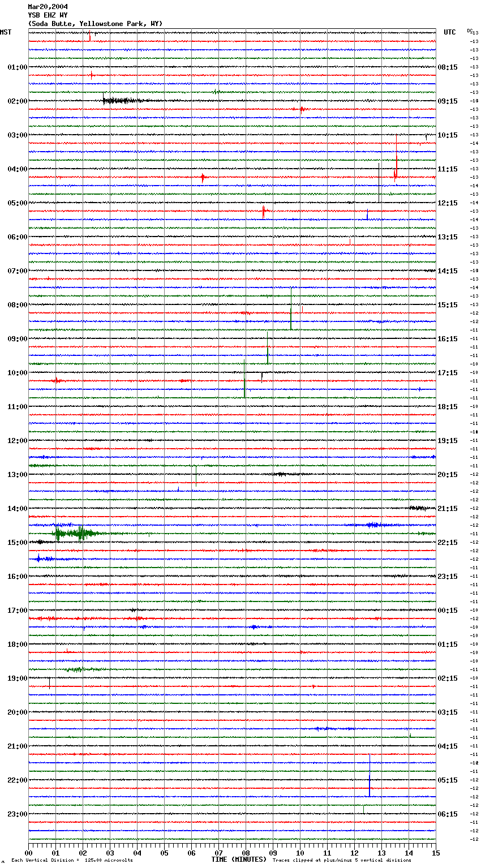Select the station code YSB EHZ WY
The width and height of the screenshot is (481, 868).
click(x=48, y=15)
